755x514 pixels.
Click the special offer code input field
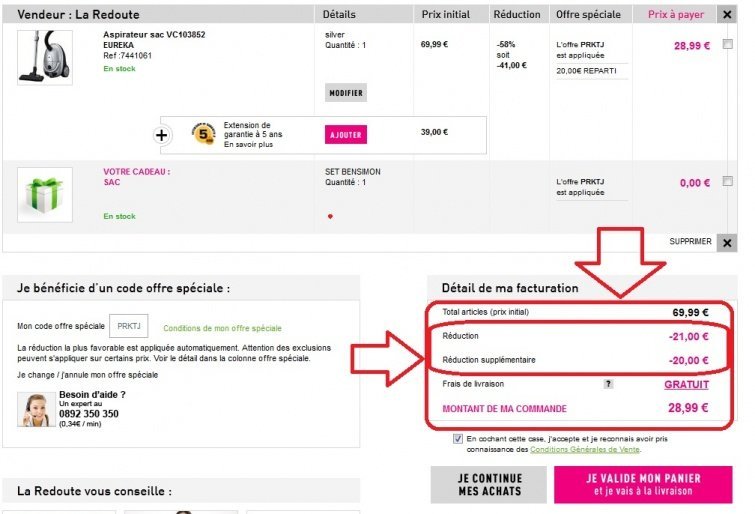point(128,327)
